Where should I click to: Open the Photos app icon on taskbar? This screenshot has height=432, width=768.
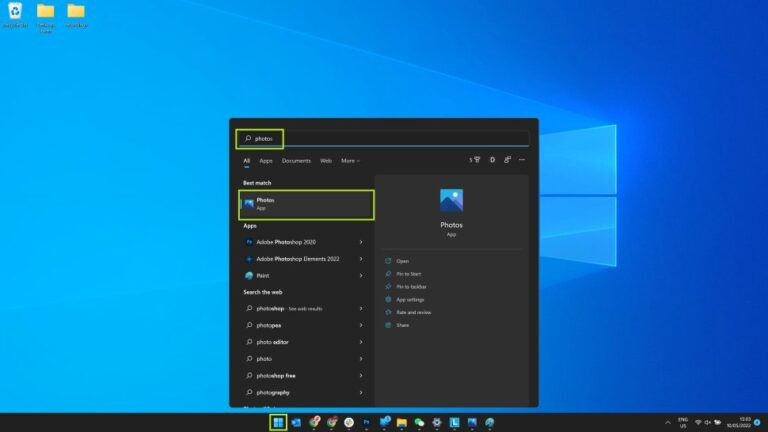472,422
